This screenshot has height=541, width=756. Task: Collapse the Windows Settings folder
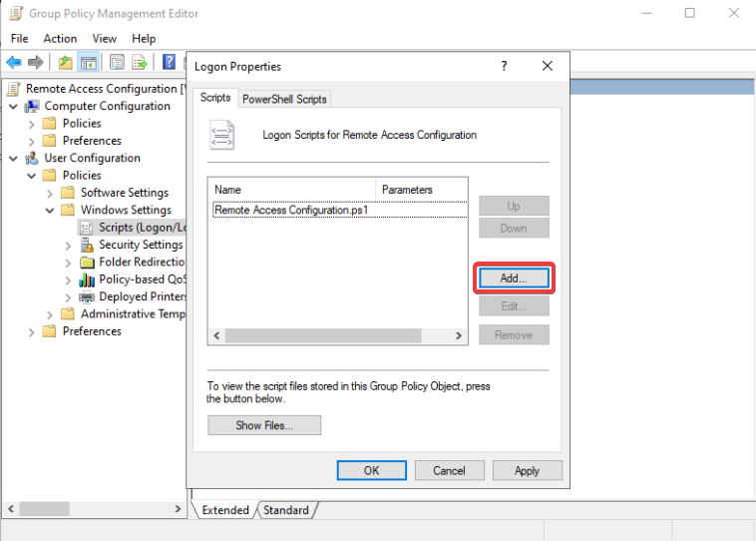[50, 211]
